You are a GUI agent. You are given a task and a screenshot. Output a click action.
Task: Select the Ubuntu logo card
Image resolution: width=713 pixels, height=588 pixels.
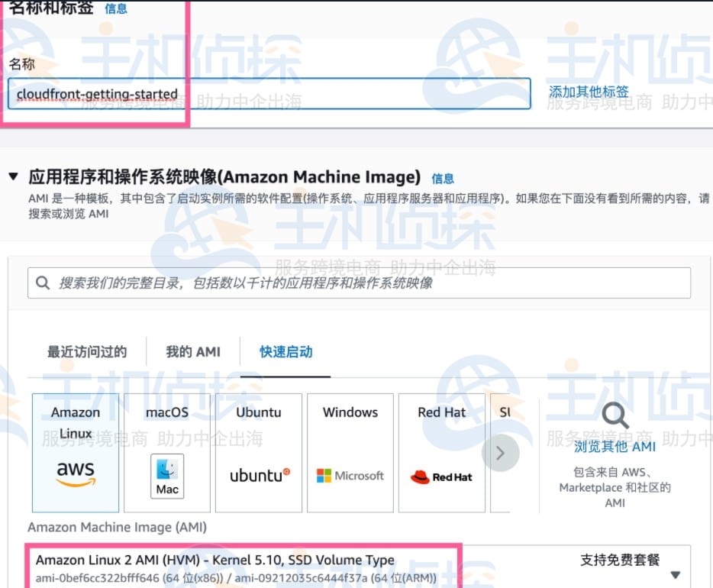coord(258,452)
